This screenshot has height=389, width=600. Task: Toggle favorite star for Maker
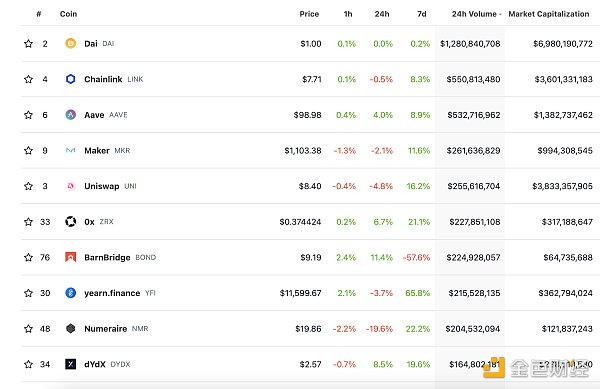pos(28,150)
